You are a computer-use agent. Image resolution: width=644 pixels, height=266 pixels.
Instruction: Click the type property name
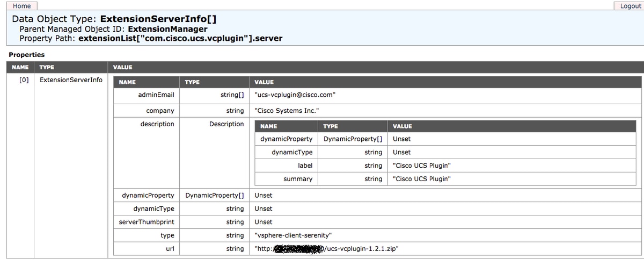(167, 235)
